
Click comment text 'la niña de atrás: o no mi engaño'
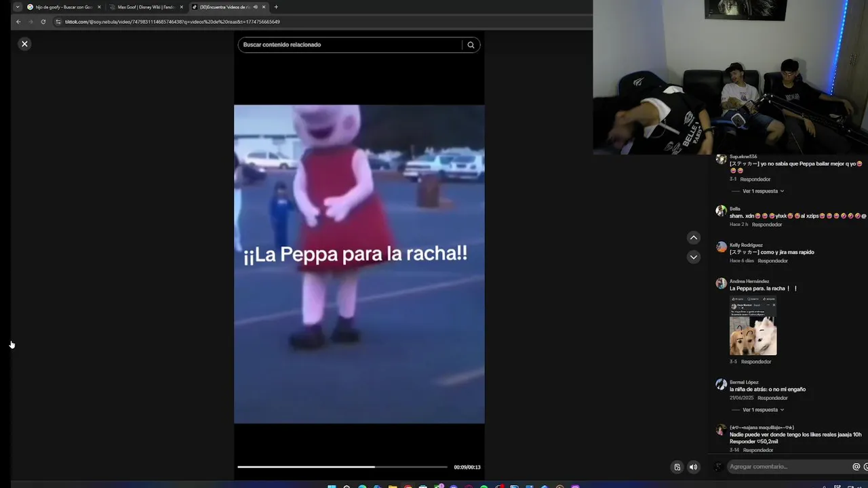coord(768,390)
